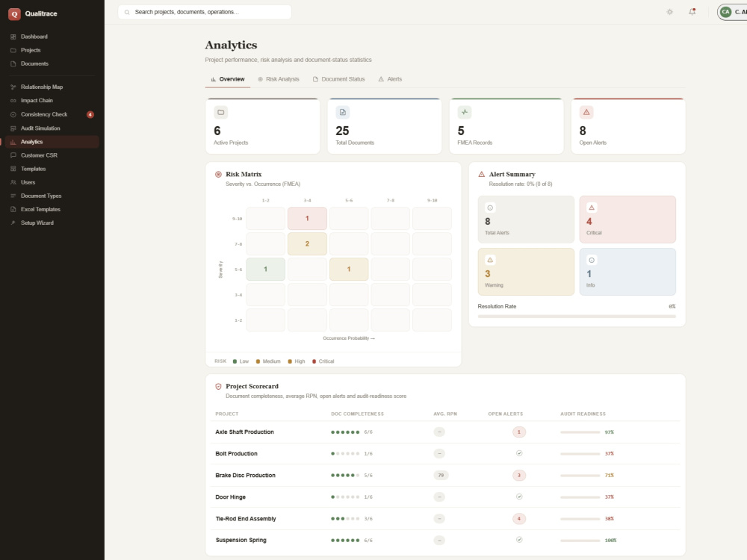Screen dimensions: 747x560
Task: Toggle light/dark theme sun icon
Action: click(x=670, y=12)
